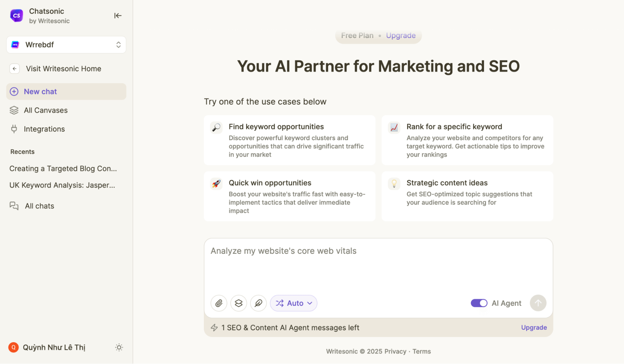Click the light bulb icon on content ideas card
This screenshot has width=624, height=364.
coord(394,184)
